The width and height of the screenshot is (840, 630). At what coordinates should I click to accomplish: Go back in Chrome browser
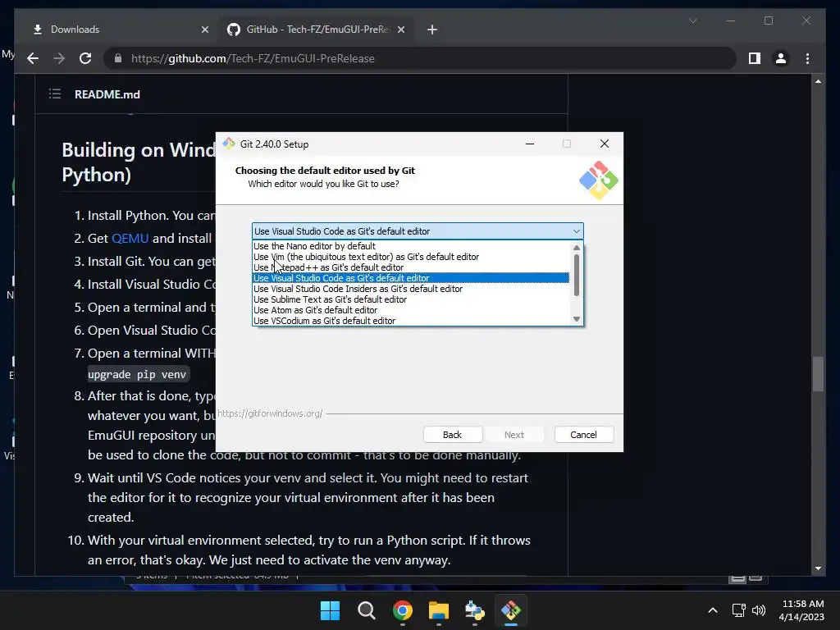33,58
